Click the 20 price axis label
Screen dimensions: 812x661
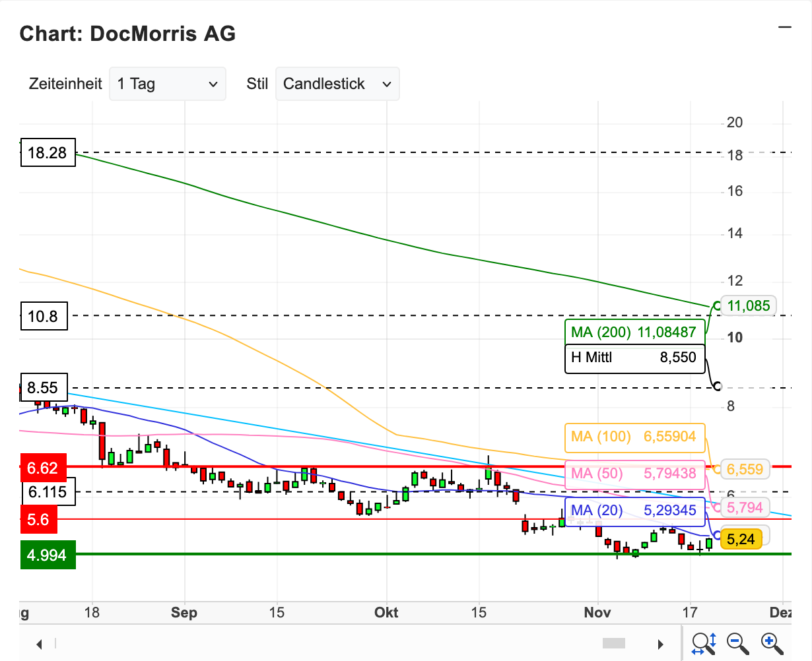735,122
